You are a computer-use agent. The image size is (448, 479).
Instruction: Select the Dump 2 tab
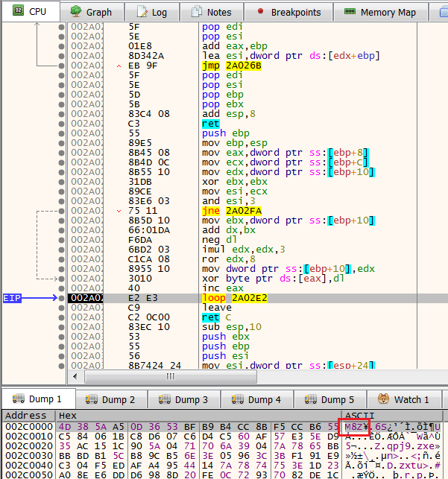click(x=111, y=399)
